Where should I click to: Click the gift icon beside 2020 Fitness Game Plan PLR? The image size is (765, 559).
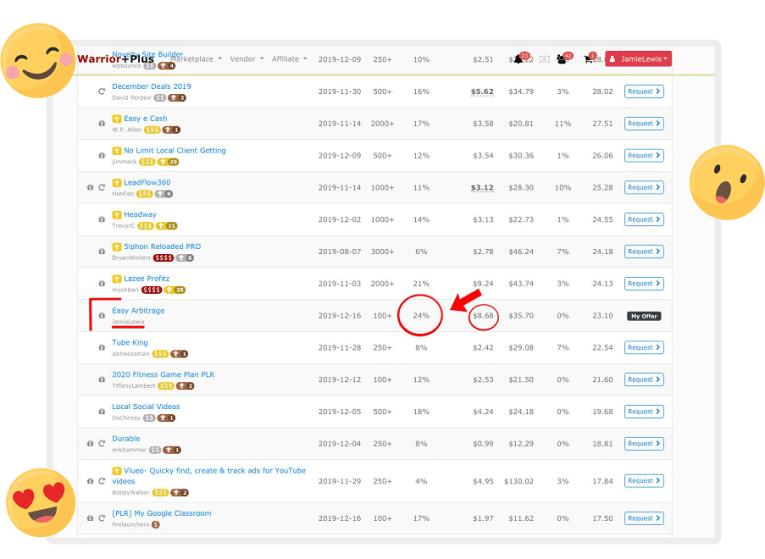tap(101, 379)
